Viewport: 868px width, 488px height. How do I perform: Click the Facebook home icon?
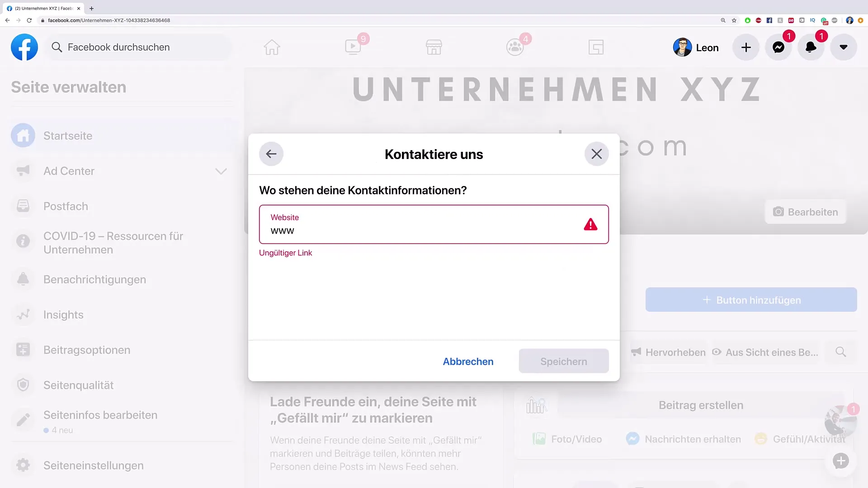tap(272, 47)
